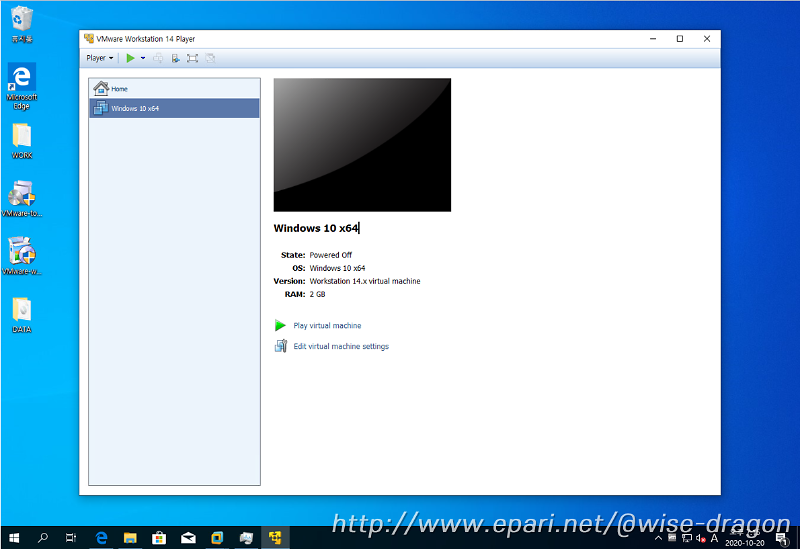This screenshot has width=800, height=549.
Task: Click the green Power On toolbar button
Action: pos(131,58)
